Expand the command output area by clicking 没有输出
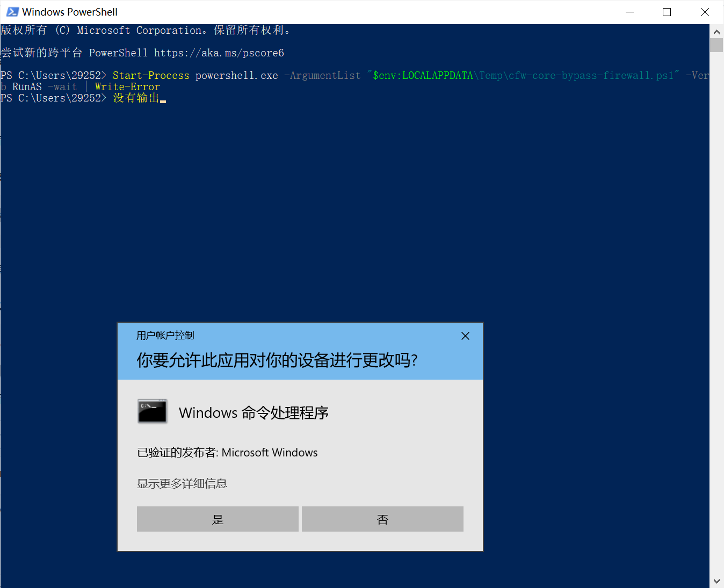Viewport: 724px width, 588px height. pyautogui.click(x=135, y=98)
